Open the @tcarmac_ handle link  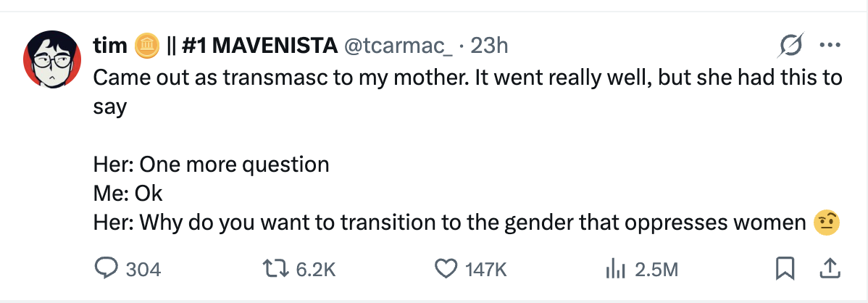[398, 46]
